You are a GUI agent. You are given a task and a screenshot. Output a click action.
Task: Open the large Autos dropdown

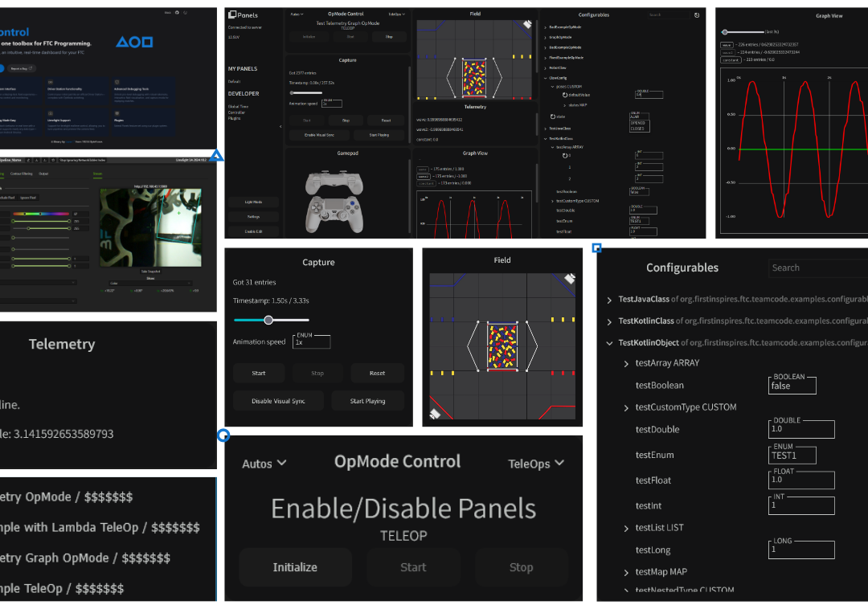coord(264,464)
